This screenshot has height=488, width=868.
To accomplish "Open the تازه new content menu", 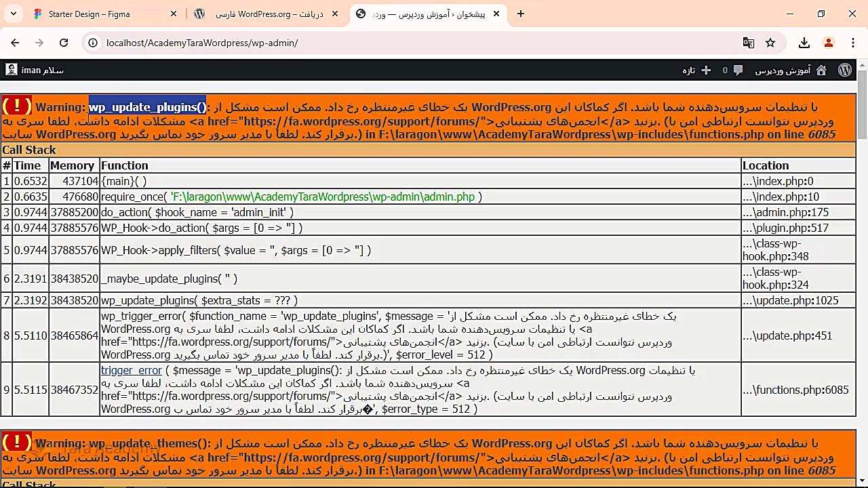I will click(x=696, y=70).
